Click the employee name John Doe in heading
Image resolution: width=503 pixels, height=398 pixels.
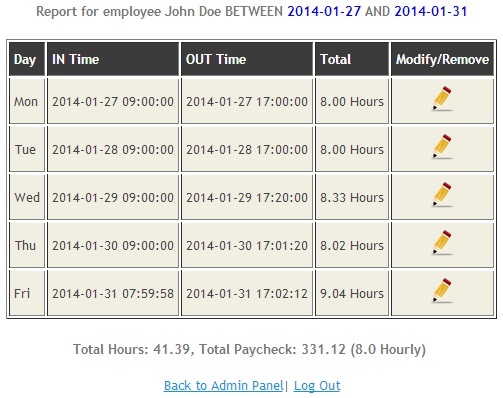coord(193,11)
